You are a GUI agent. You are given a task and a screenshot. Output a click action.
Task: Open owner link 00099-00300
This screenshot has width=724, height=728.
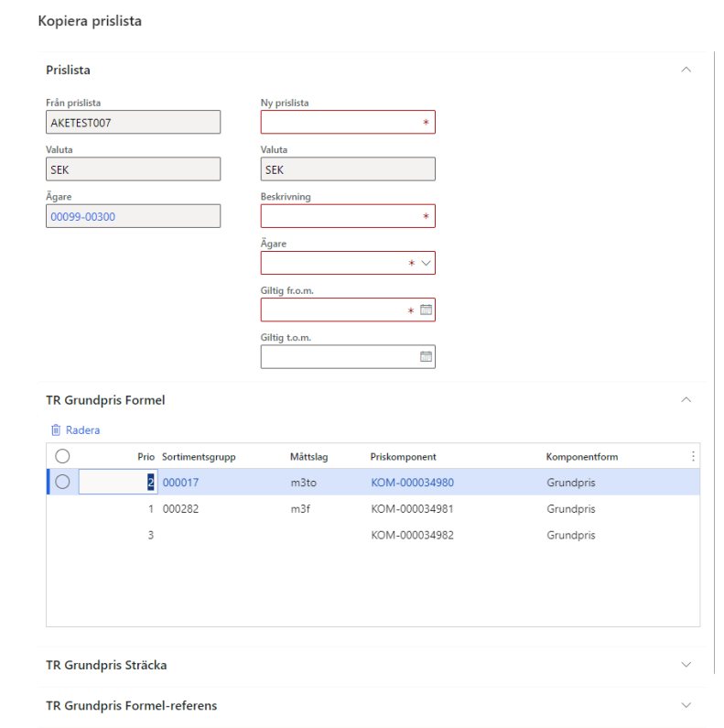point(82,216)
